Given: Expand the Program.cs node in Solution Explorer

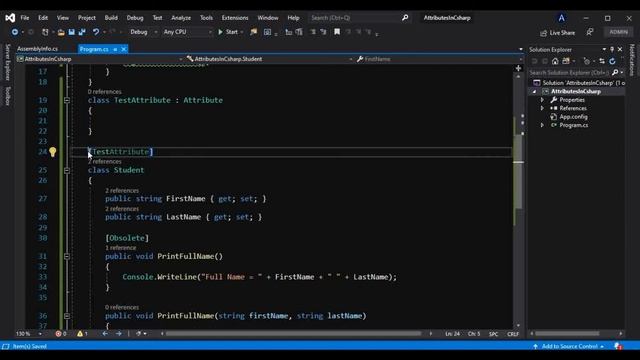Looking at the screenshot, I should (x=542, y=125).
